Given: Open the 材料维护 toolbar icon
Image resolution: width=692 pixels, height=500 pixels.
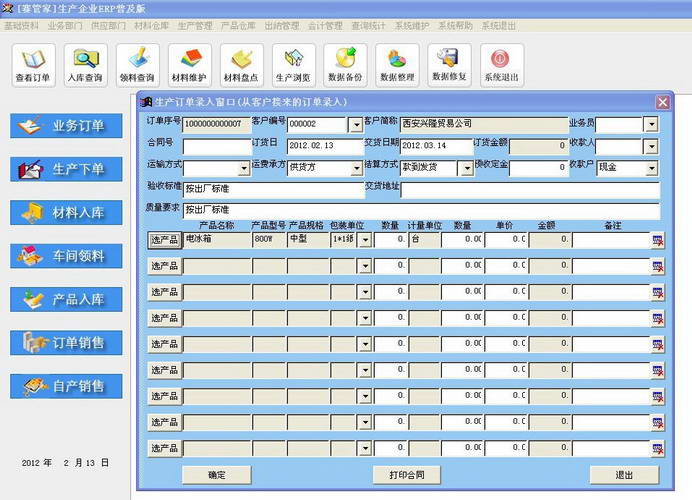Looking at the screenshot, I should [189, 65].
